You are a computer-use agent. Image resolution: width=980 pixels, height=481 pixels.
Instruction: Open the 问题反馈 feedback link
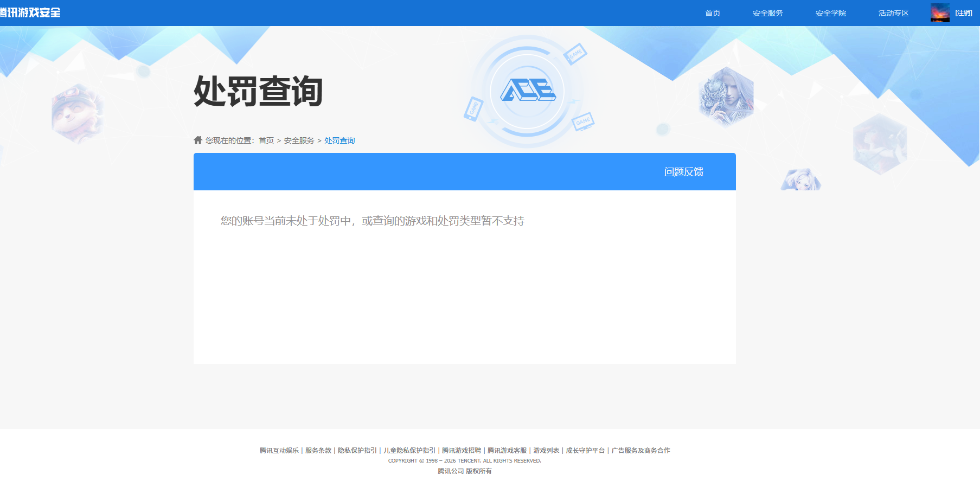pyautogui.click(x=684, y=172)
